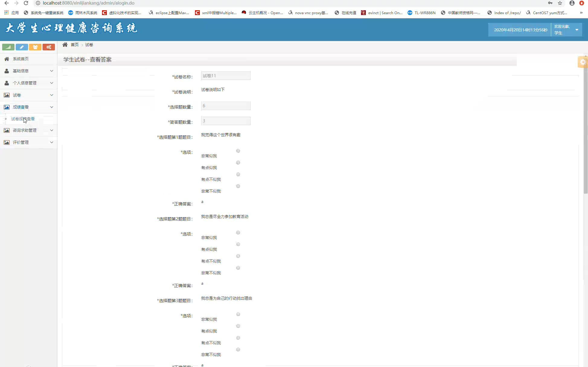Open 系统首页 in the sidebar
This screenshot has height=367, width=588.
click(x=28, y=59)
